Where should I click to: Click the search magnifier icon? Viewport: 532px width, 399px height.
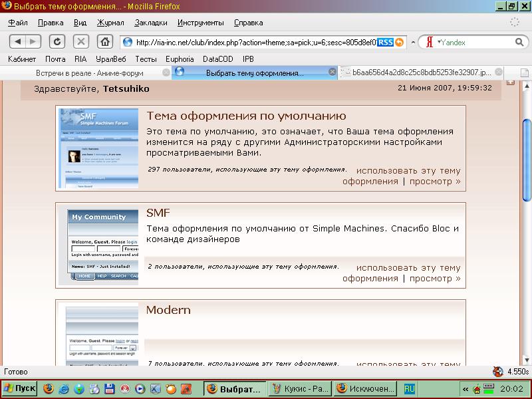[x=519, y=42]
